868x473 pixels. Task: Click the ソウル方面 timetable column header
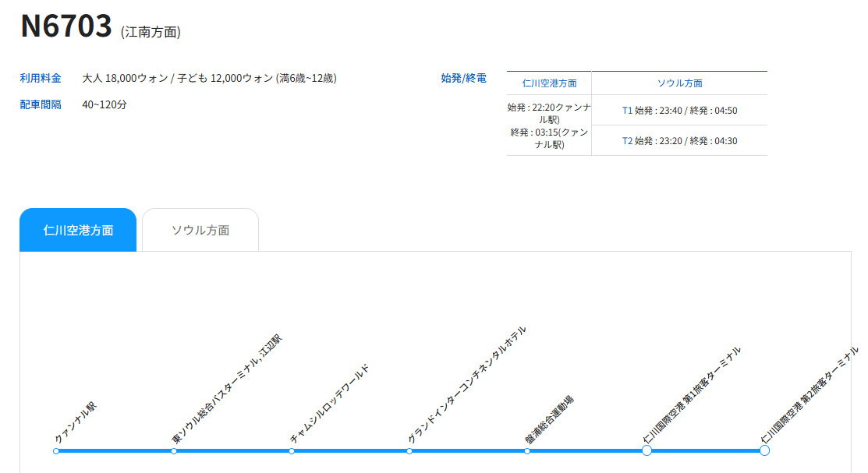[679, 83]
